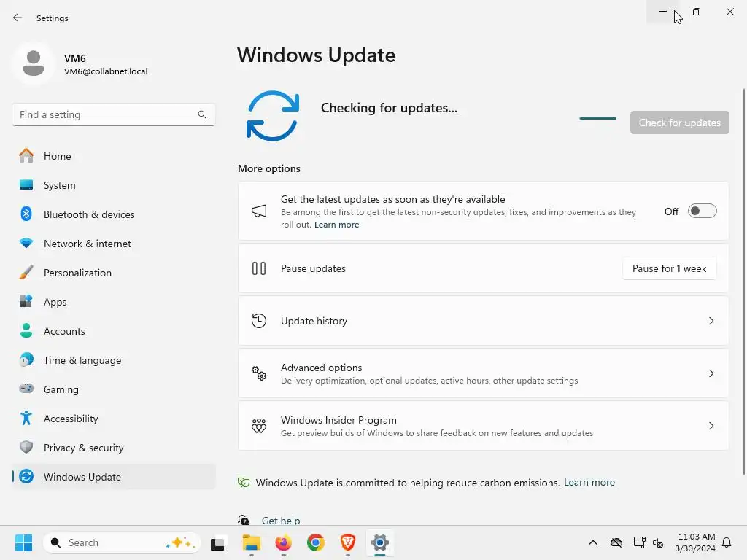Click the Windows Update sidebar sync icon

point(26,476)
